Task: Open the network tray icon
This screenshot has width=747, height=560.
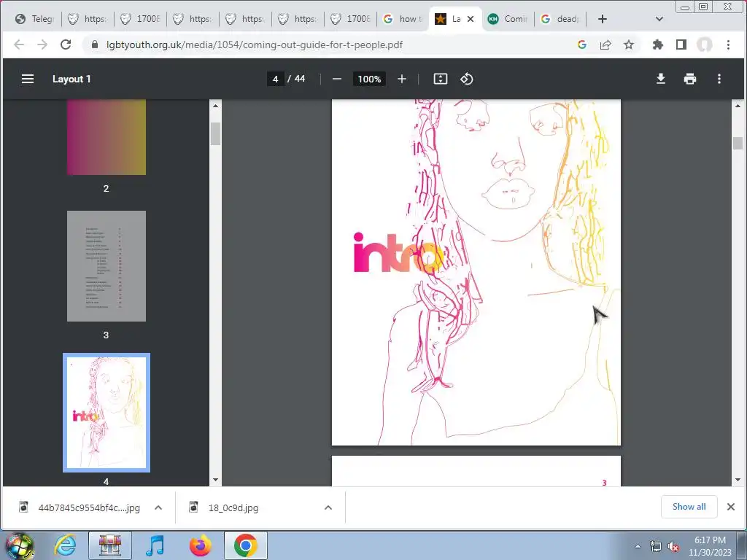Action: (x=656, y=547)
